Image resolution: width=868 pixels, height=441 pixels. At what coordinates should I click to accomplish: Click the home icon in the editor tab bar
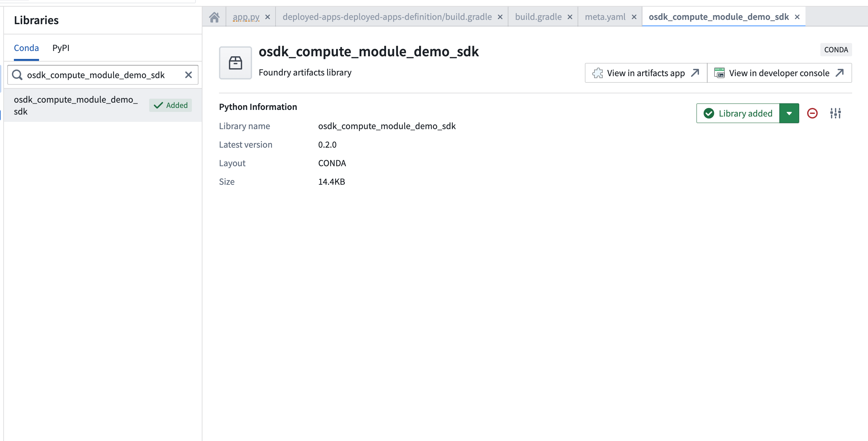[214, 17]
